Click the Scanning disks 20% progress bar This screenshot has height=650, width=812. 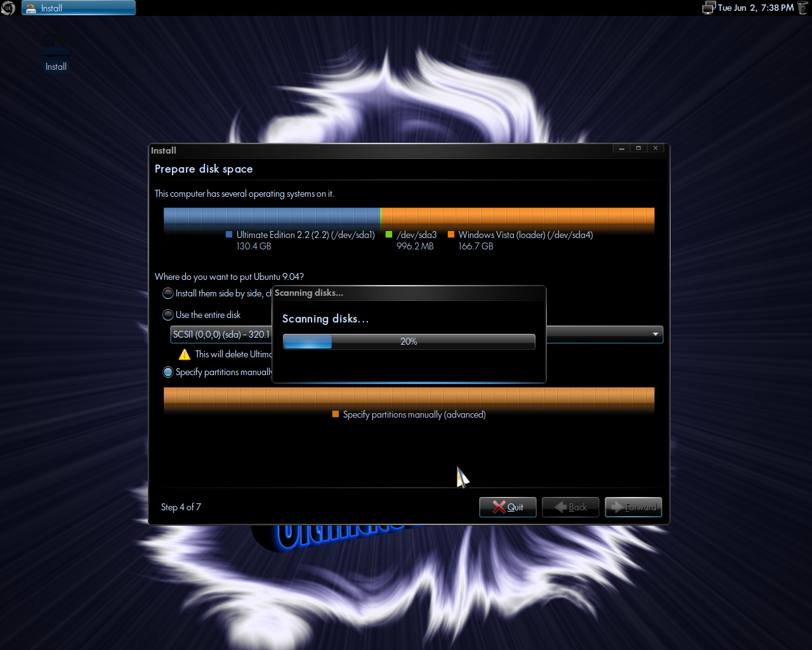click(x=409, y=342)
